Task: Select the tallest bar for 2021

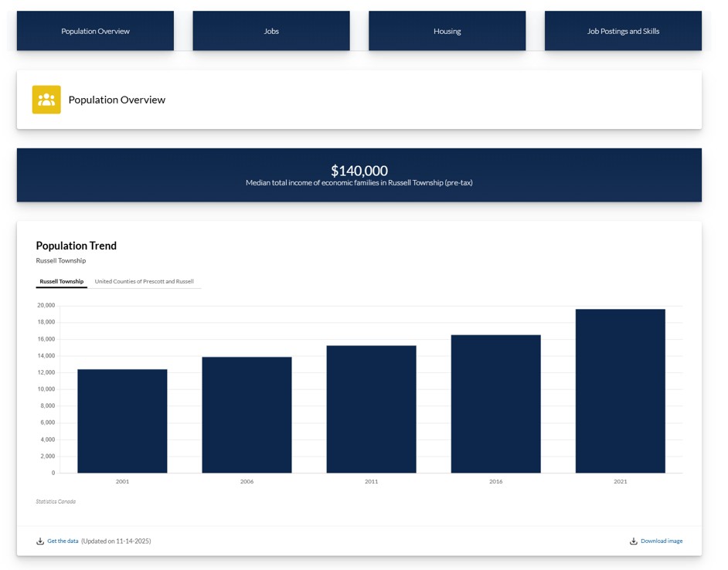Action: pyautogui.click(x=620, y=391)
